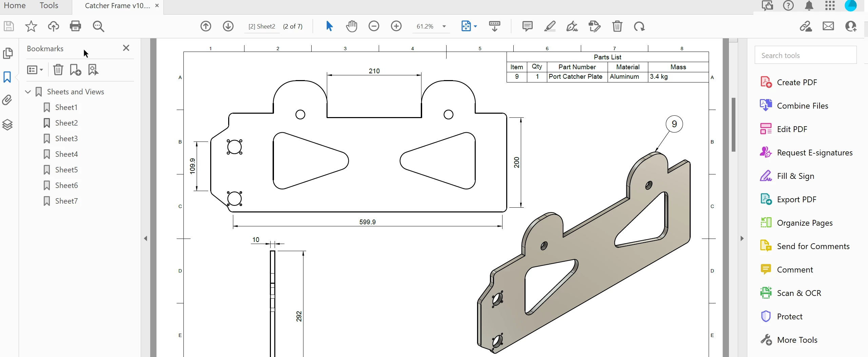868x357 pixels.
Task: Click the document vertical scrollbar thumb
Action: pyautogui.click(x=733, y=125)
